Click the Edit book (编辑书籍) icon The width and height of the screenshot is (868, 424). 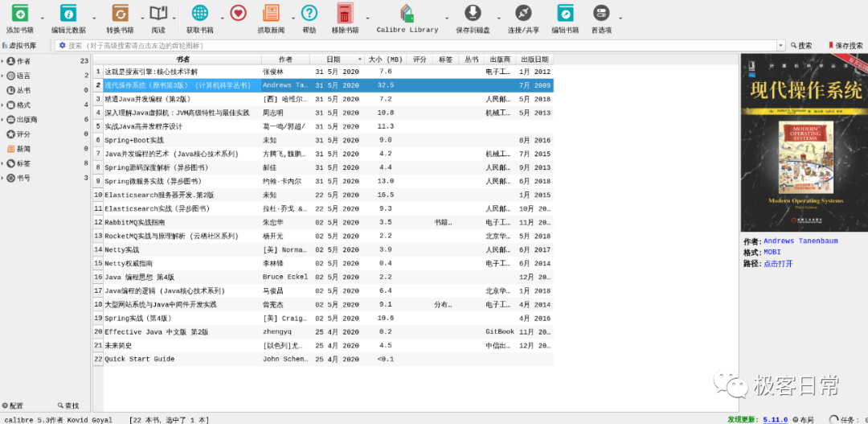tap(565, 12)
